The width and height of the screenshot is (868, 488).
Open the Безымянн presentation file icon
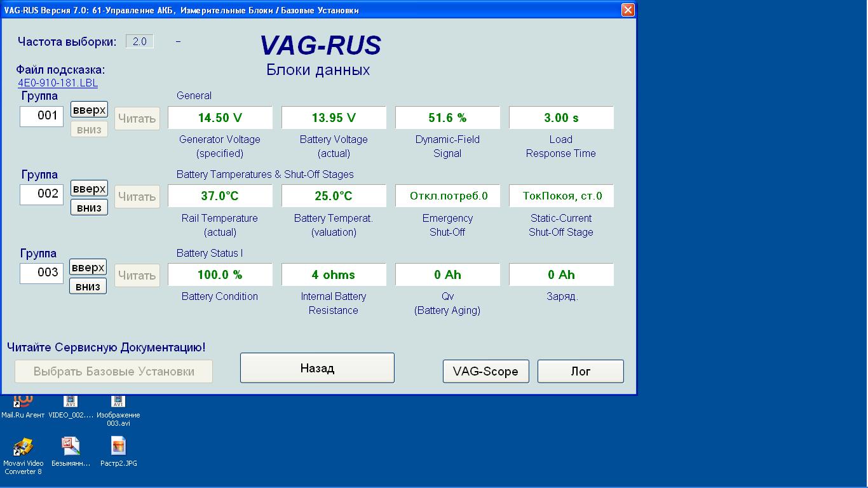[71, 447]
